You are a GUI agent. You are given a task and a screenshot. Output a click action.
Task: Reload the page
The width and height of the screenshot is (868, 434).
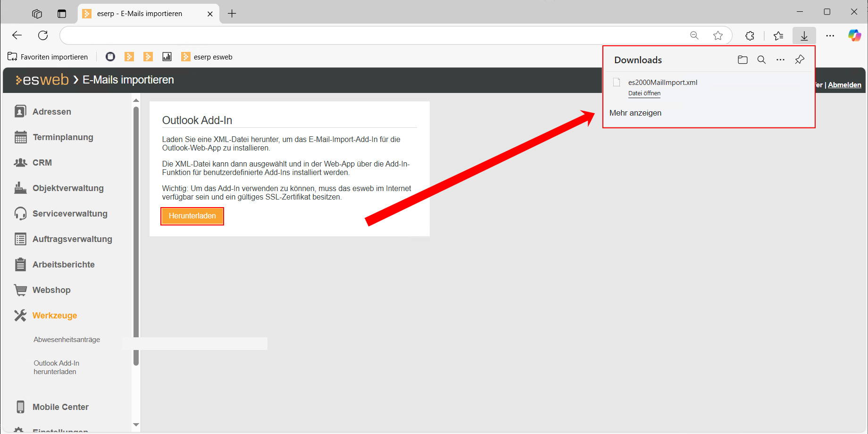[x=43, y=35]
